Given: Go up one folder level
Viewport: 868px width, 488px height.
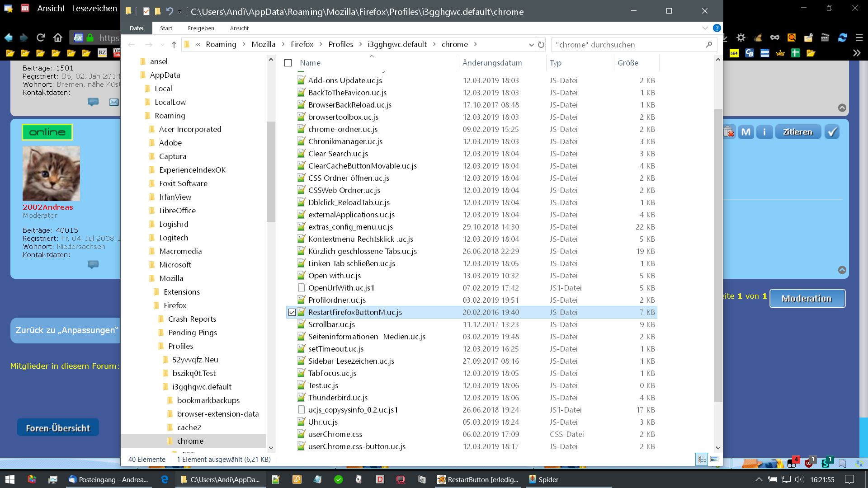Looking at the screenshot, I should coord(174,44).
